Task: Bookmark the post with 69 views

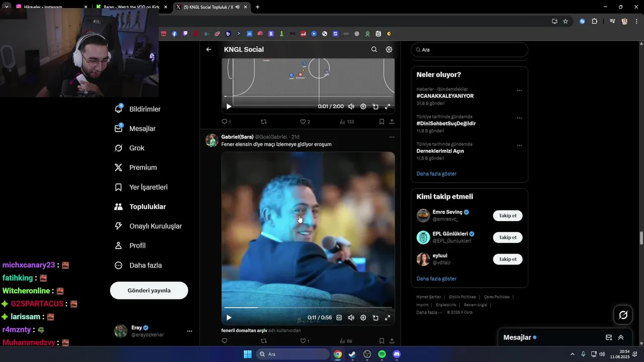Action: pyautogui.click(x=381, y=341)
